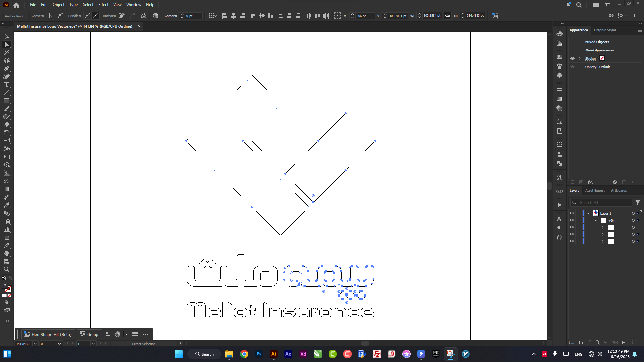Open more options ellipsis in contextual bar

(146, 334)
